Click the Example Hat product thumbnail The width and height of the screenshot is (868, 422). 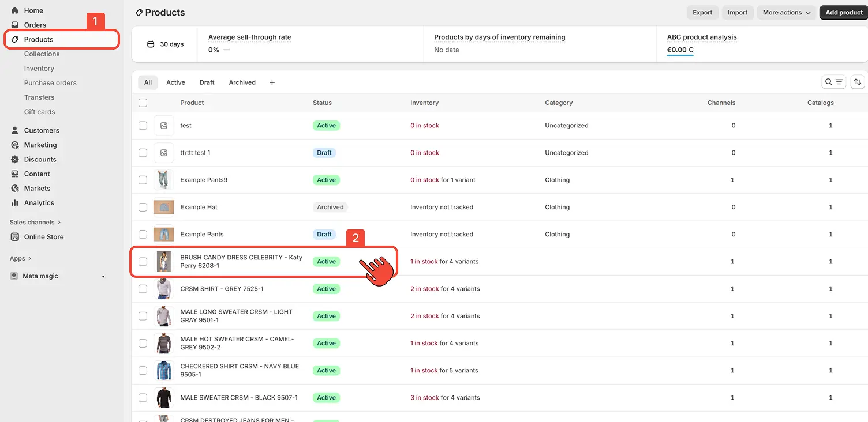(x=164, y=207)
